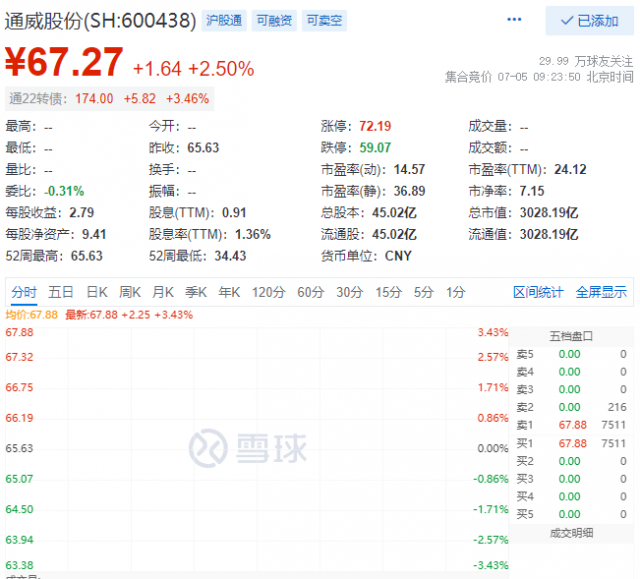Open the 年K chart tab
This screenshot has height=579, width=640.
tap(229, 292)
